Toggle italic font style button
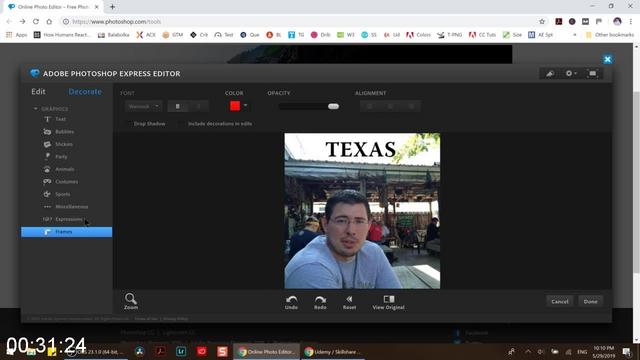 [x=199, y=107]
